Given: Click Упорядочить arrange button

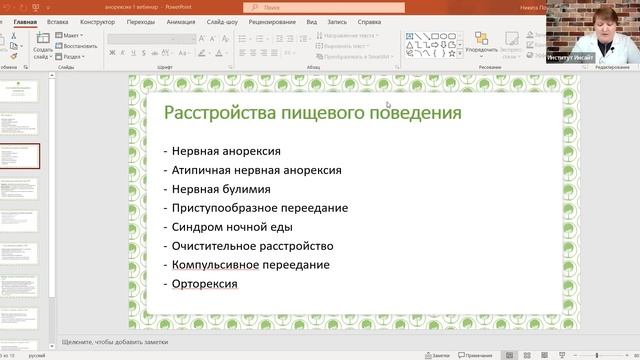Looking at the screenshot, I should [x=482, y=44].
